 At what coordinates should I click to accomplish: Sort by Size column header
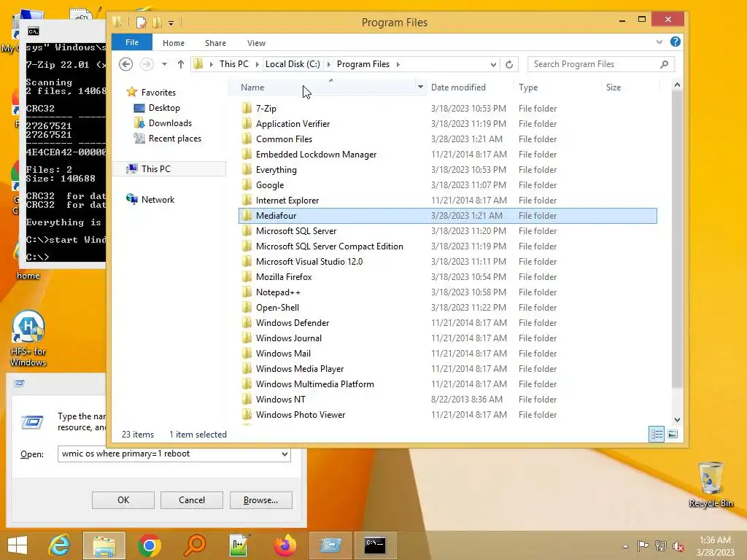click(630, 87)
